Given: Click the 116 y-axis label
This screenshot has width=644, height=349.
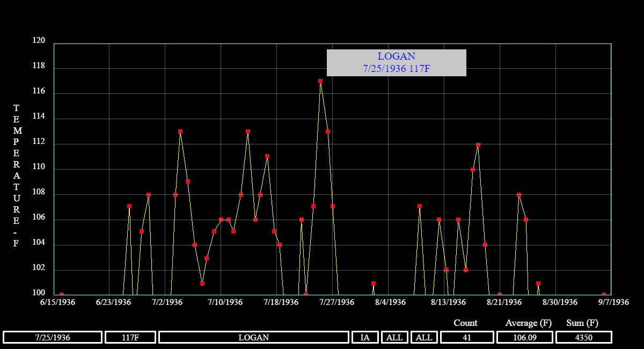Looking at the screenshot, I should (x=39, y=92).
